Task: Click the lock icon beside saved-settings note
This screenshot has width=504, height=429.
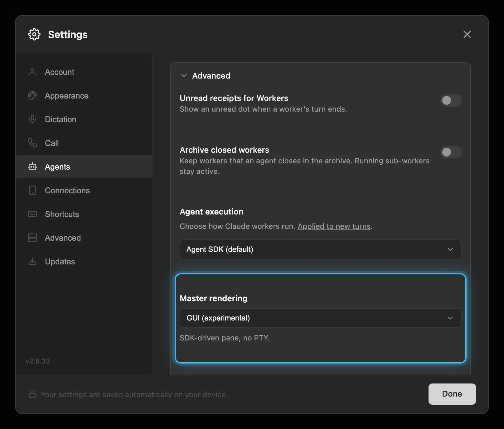Action: (32, 394)
